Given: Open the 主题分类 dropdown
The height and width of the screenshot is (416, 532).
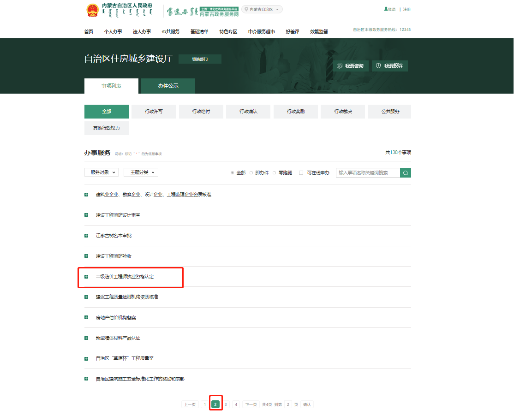Looking at the screenshot, I should 141,172.
